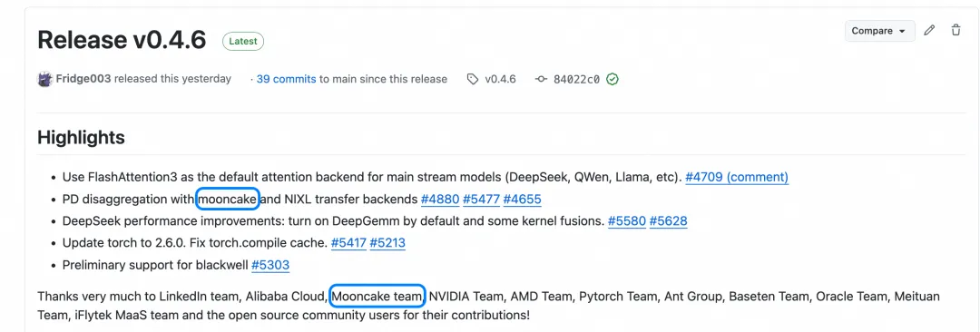Open issue link #4709 (comment)
980x332 pixels.
point(737,177)
